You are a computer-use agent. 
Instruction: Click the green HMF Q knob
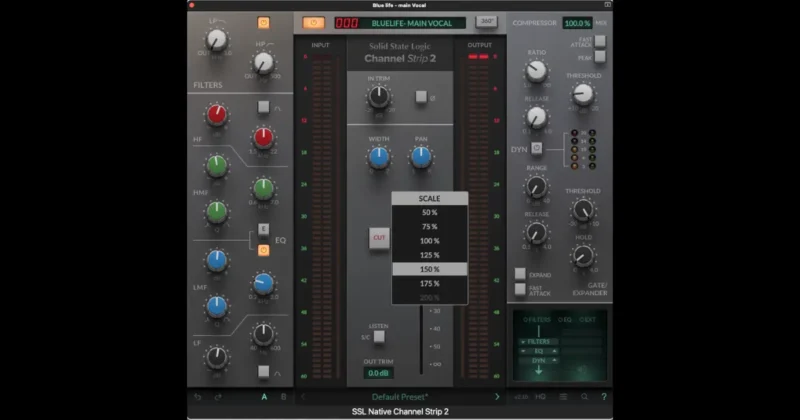(216, 211)
